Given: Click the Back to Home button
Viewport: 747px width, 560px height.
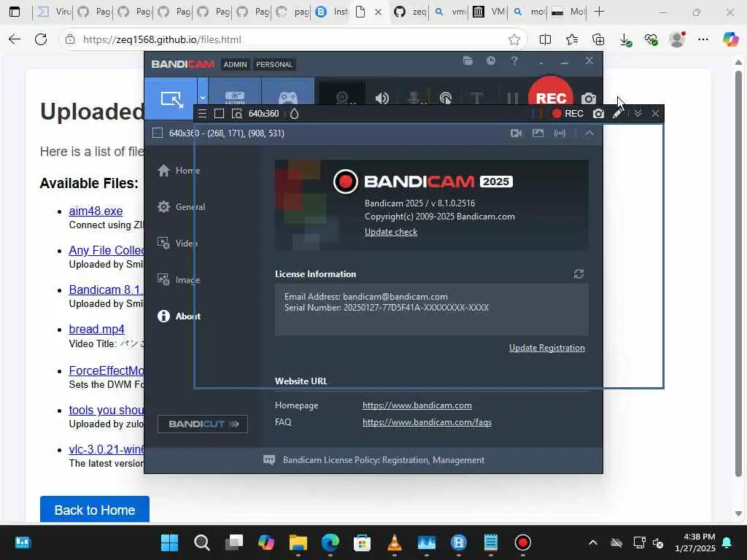Looking at the screenshot, I should (94, 510).
